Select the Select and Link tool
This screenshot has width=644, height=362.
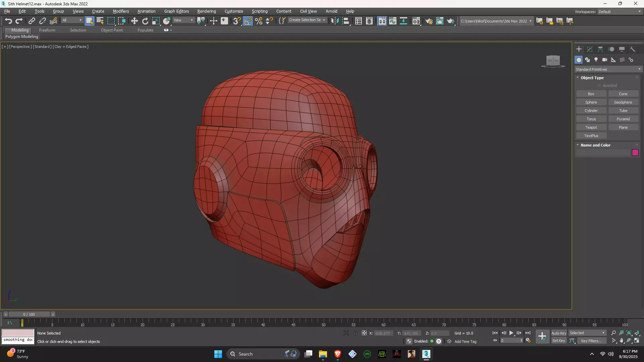[x=32, y=21]
